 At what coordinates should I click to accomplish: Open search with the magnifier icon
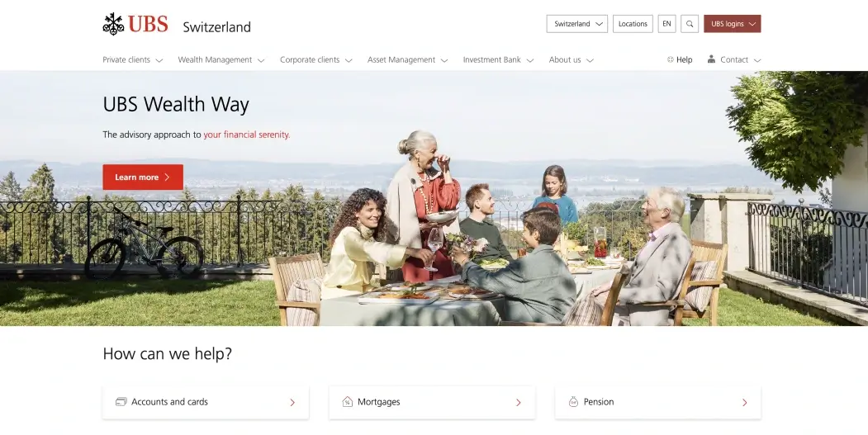[689, 24]
